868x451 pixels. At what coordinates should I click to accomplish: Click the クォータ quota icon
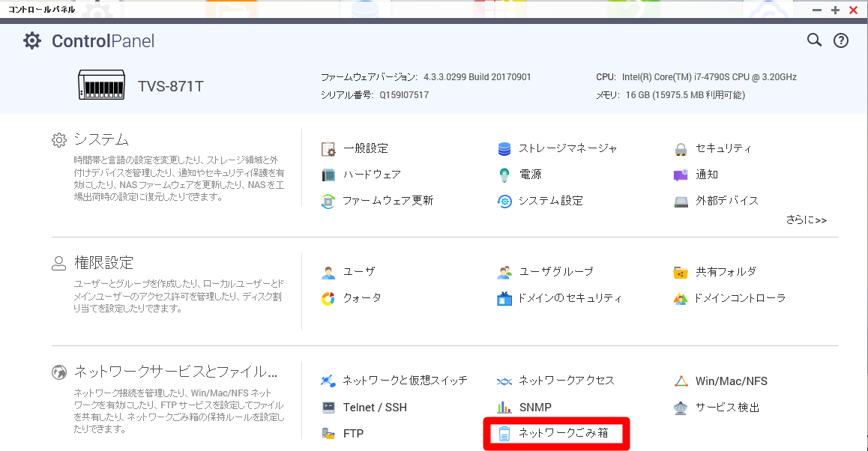(x=328, y=298)
